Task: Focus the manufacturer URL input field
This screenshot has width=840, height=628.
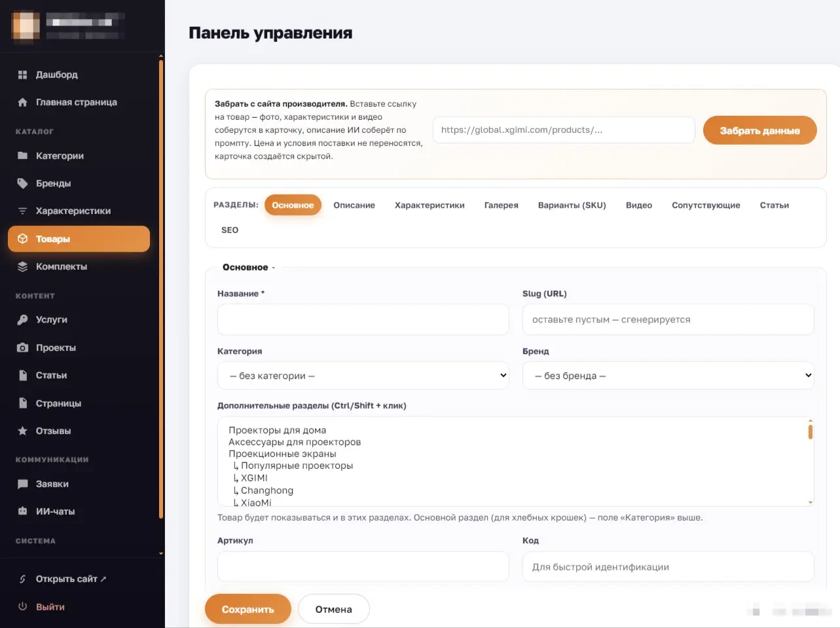Action: [564, 130]
